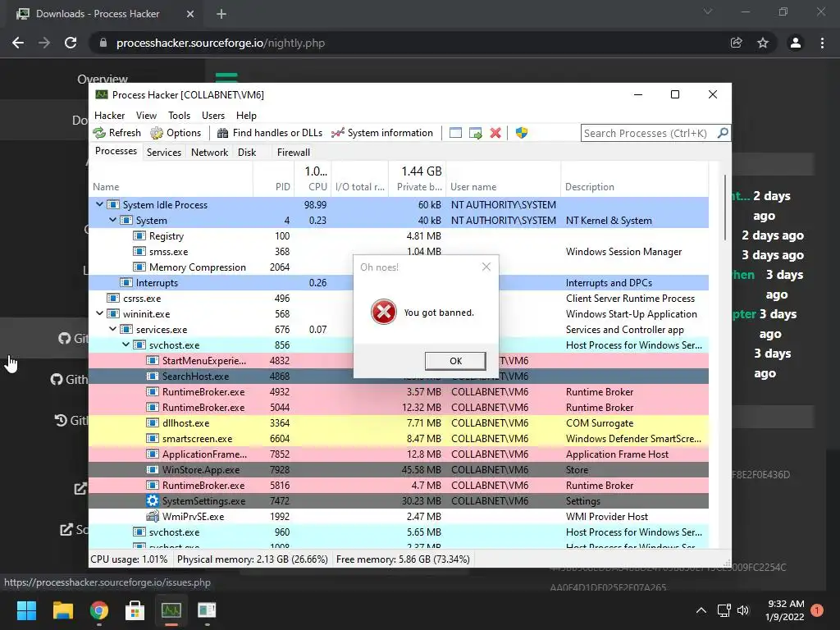Viewport: 840px width, 630px height.
Task: Show hidden tray icons chevron
Action: [x=701, y=610]
